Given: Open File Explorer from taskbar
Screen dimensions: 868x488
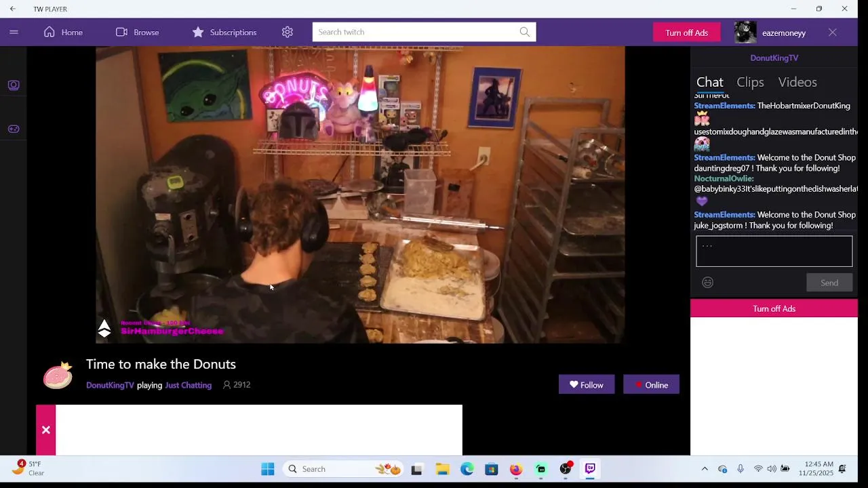Looking at the screenshot, I should tap(442, 469).
